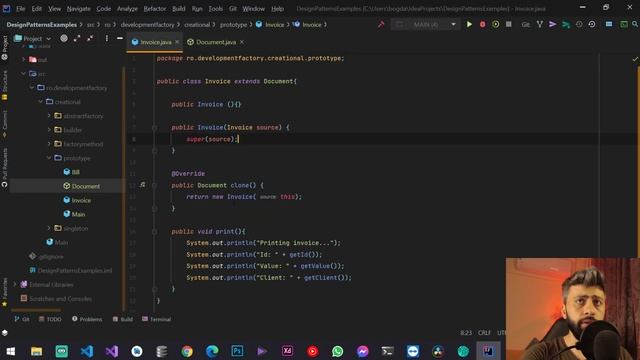The width and height of the screenshot is (640, 360).
Task: Open Git history with the clock icon
Action: click(579, 24)
